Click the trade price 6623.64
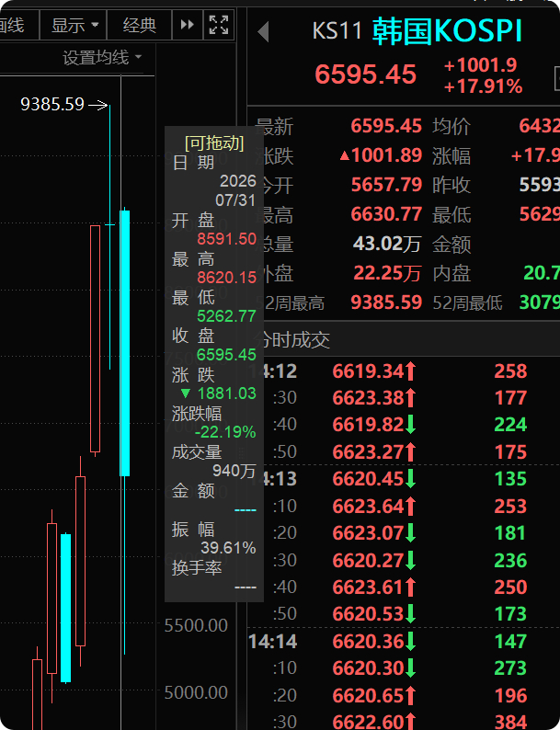The width and height of the screenshot is (560, 730). click(x=368, y=506)
